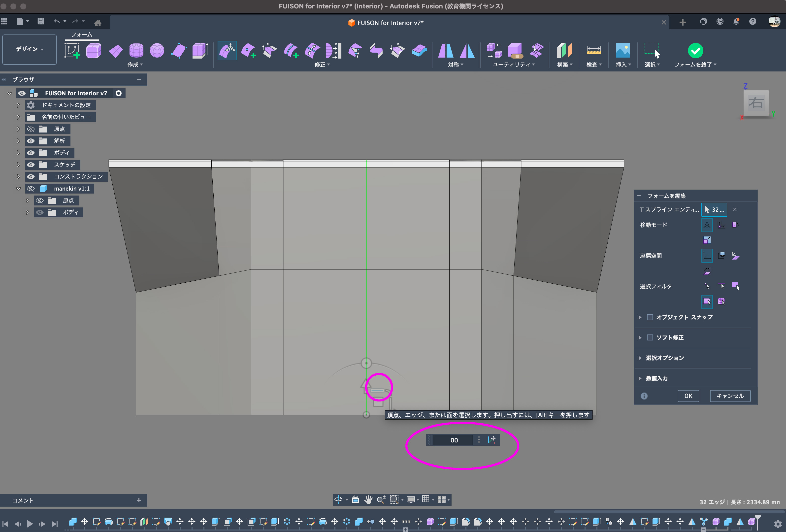The height and width of the screenshot is (532, 786).
Task: Click the Mirror symmetry tool icon
Action: tap(445, 51)
